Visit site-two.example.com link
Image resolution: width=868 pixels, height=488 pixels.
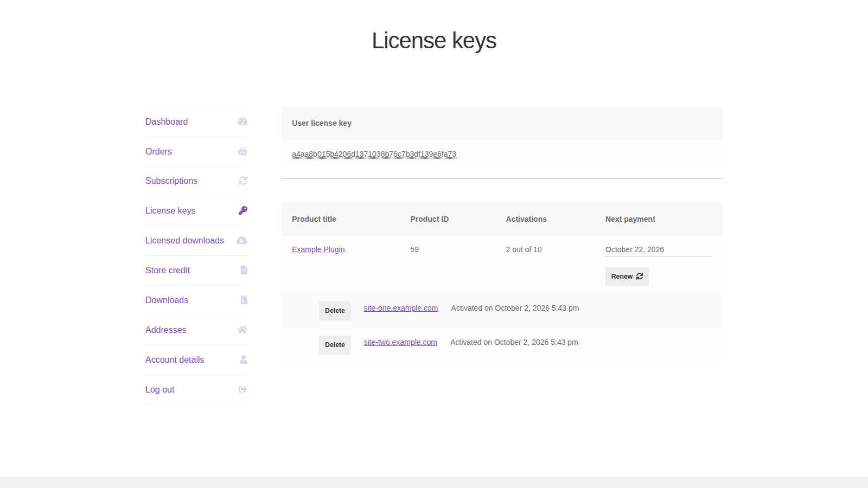point(400,342)
